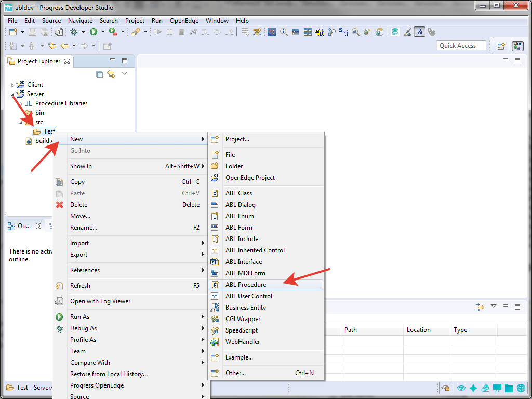Select the OpenEdge perspective button

[518, 46]
